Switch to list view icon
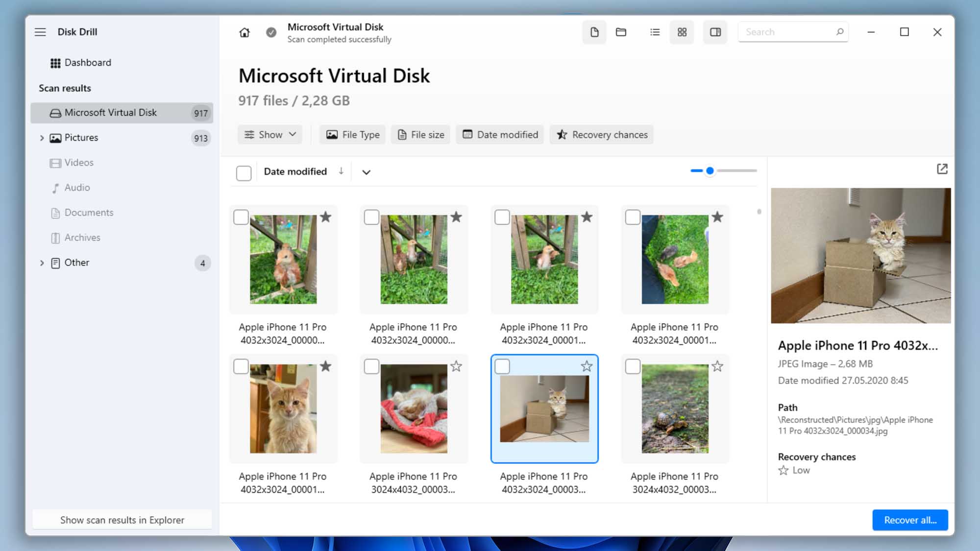The width and height of the screenshot is (980, 551). point(655,32)
